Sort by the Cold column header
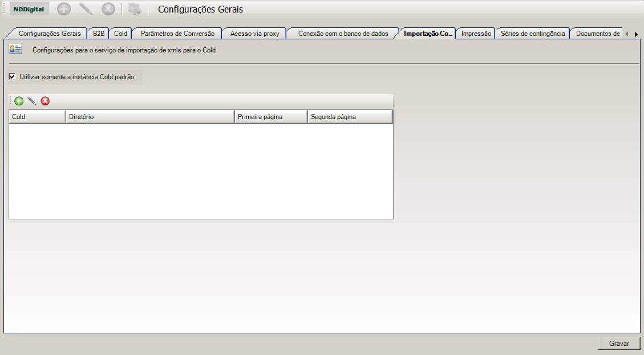Screen dimensions: 644x355 pos(38,117)
